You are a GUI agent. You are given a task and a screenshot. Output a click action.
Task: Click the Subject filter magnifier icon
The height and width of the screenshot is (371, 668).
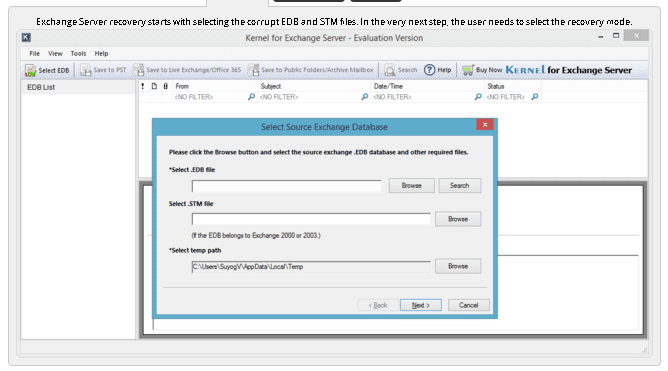[x=365, y=97]
